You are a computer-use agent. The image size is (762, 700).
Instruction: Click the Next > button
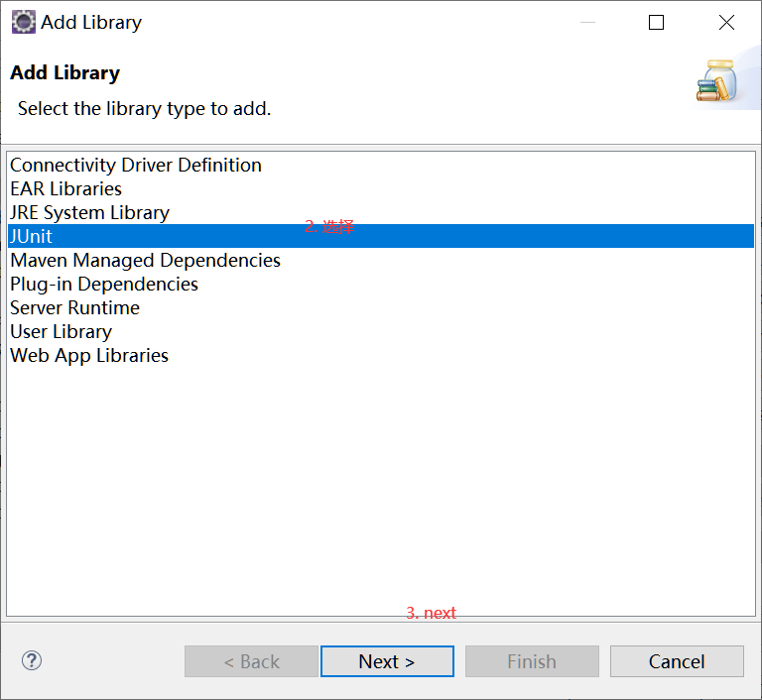point(387,661)
